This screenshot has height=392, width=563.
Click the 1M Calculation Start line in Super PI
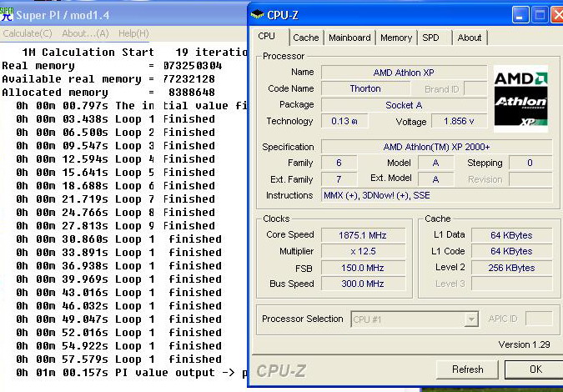click(134, 53)
